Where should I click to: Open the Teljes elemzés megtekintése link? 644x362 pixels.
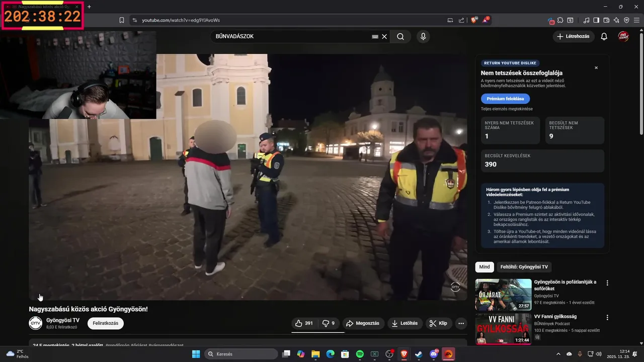click(507, 109)
